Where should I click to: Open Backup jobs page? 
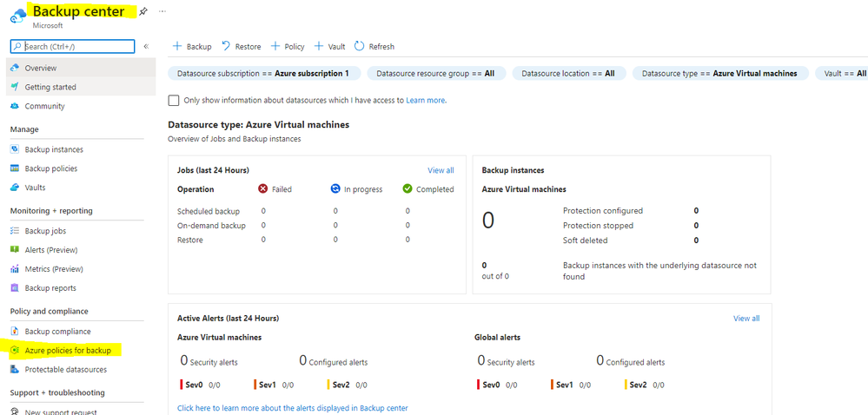point(45,231)
